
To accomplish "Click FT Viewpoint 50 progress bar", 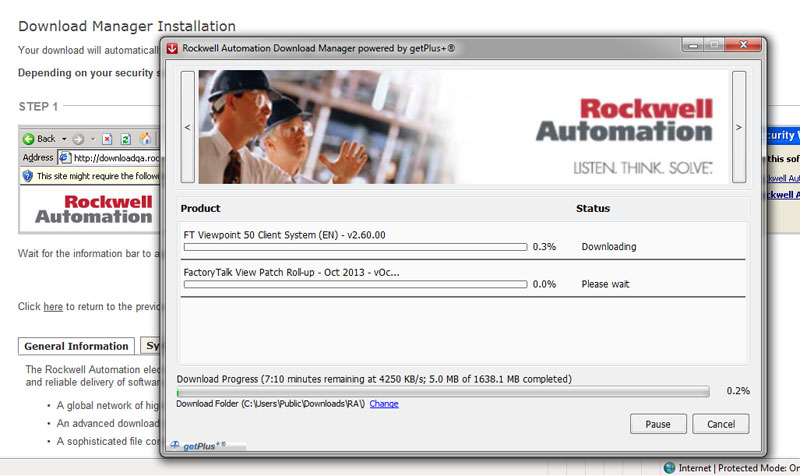I will pyautogui.click(x=355, y=247).
